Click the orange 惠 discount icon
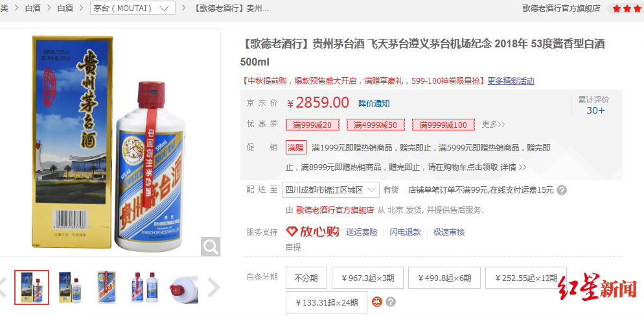This screenshot has height=316, width=644. [x=376, y=302]
